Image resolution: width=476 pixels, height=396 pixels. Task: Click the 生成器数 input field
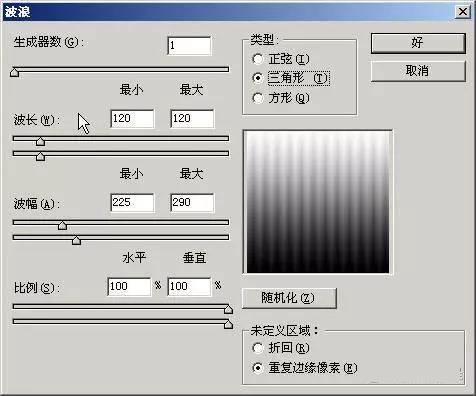189,45
